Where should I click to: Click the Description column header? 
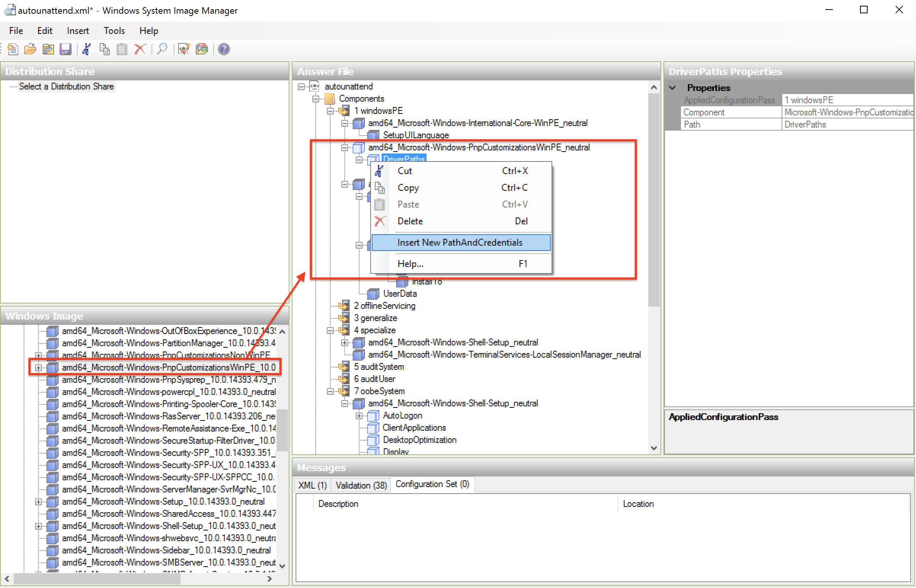465,503
